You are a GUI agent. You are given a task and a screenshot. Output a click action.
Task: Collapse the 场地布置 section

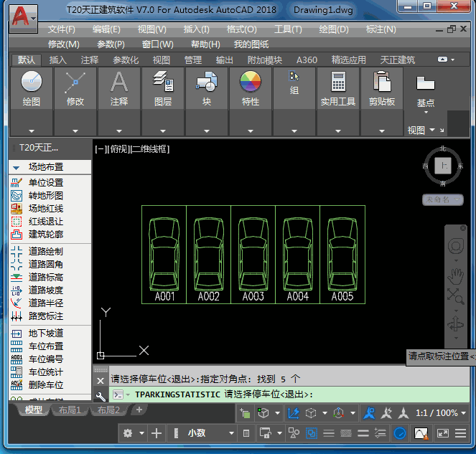[17, 167]
